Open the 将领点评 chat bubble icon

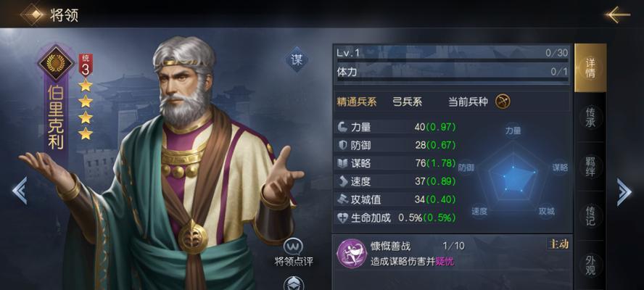click(x=294, y=246)
